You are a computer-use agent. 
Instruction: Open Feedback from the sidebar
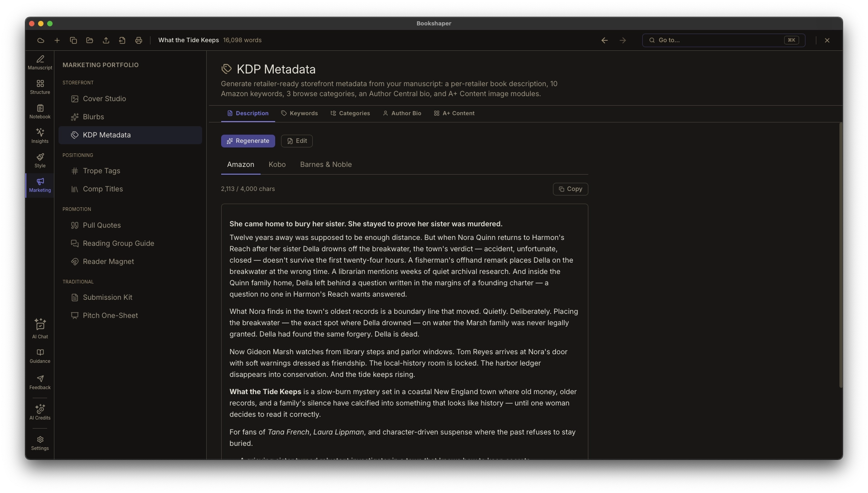coord(40,382)
